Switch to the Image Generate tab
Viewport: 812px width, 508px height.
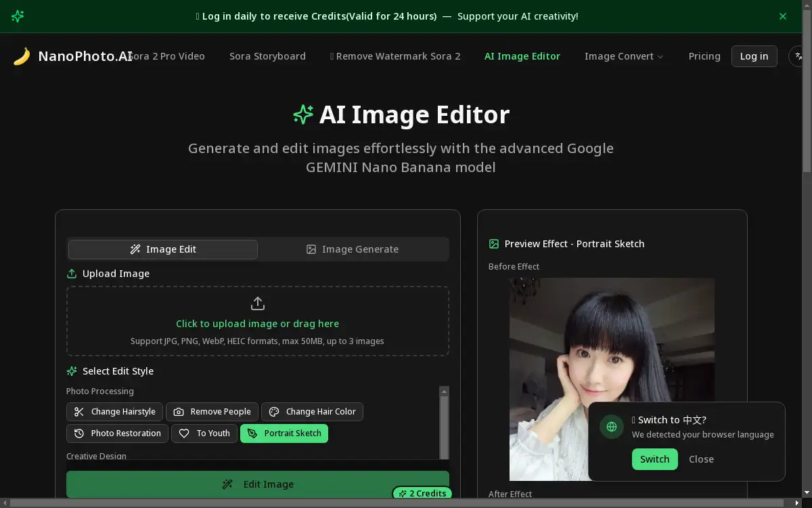(x=353, y=249)
